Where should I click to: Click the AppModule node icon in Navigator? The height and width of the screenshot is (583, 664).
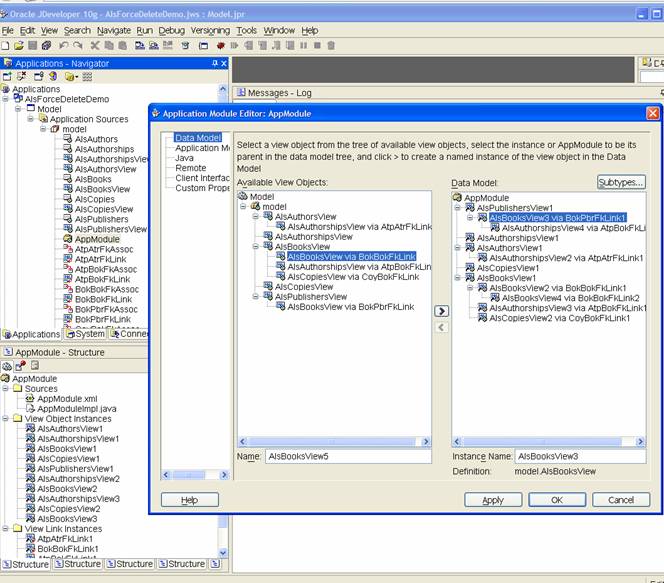point(67,240)
